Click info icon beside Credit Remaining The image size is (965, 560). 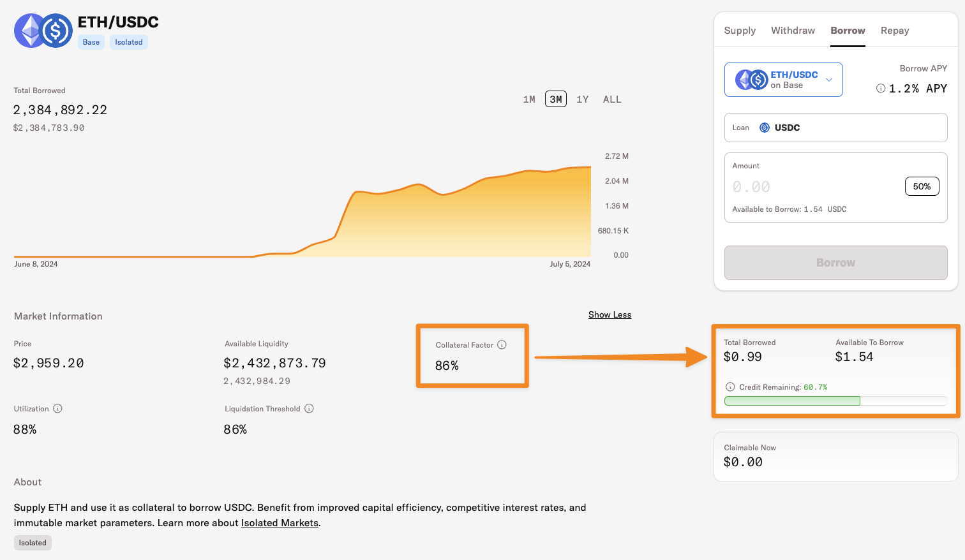[x=730, y=387]
